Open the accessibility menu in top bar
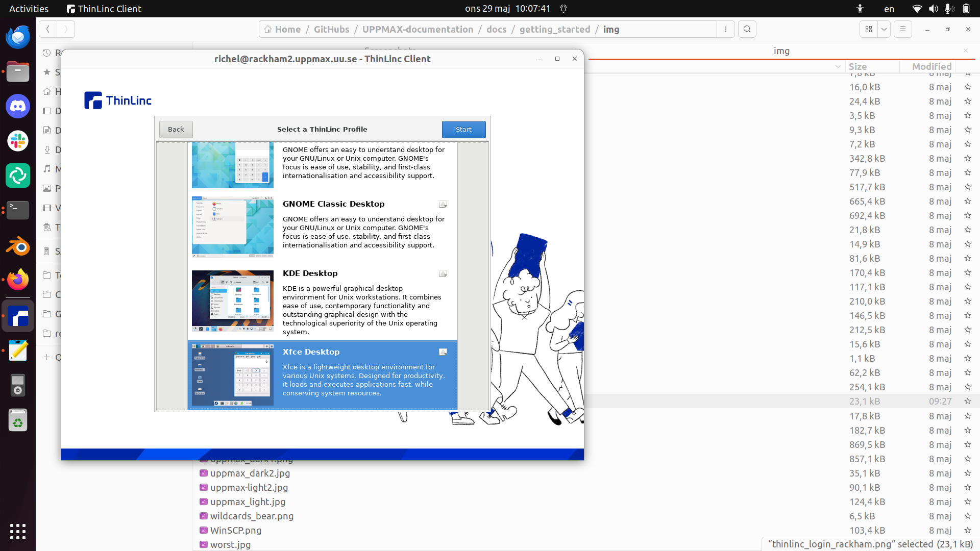 click(860, 9)
